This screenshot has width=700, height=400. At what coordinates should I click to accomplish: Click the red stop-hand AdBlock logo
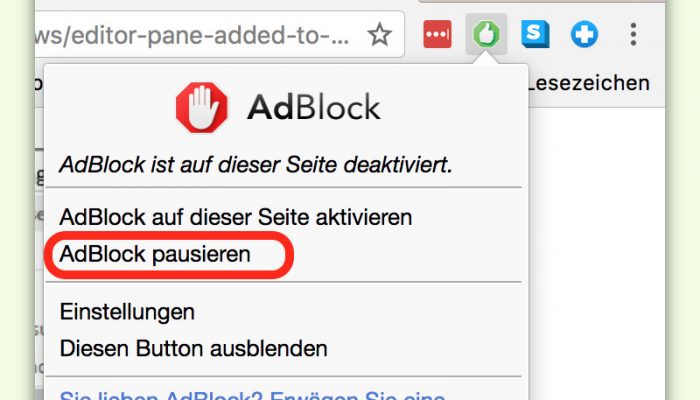pyautogui.click(x=201, y=107)
